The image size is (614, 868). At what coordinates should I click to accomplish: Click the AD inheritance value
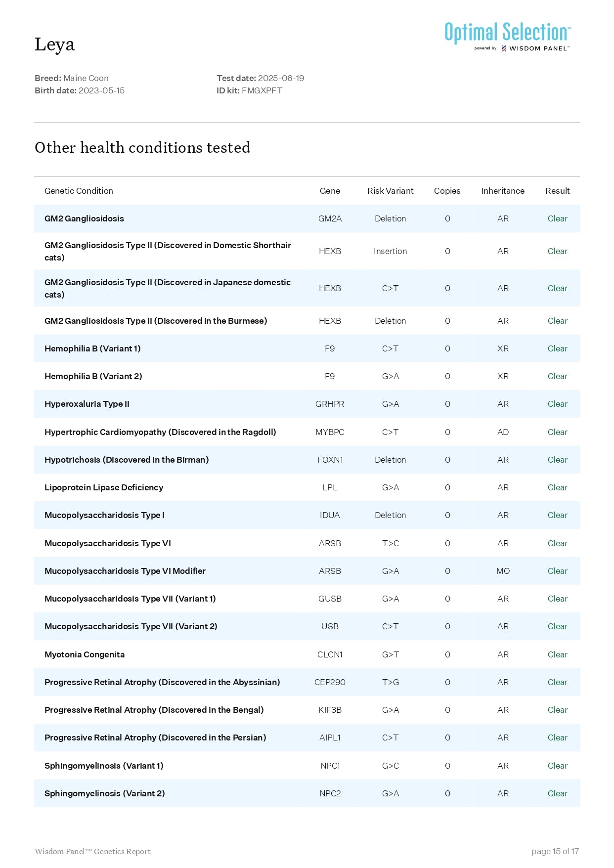tap(503, 432)
